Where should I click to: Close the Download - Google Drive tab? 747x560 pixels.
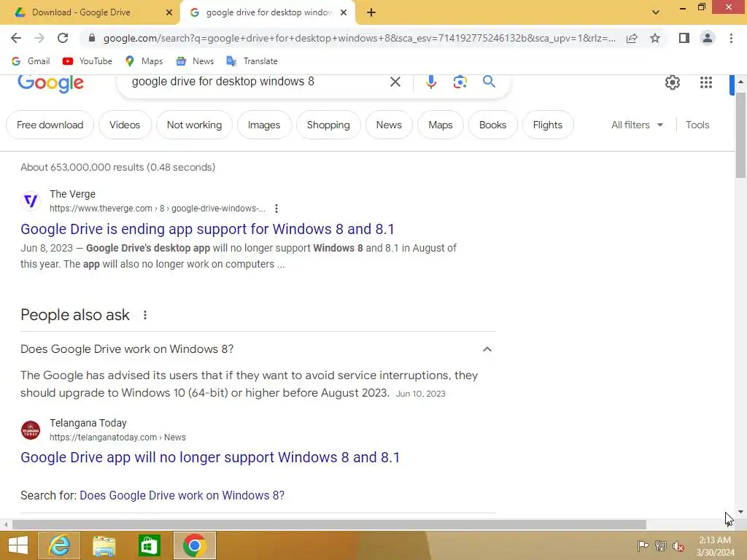tap(169, 12)
